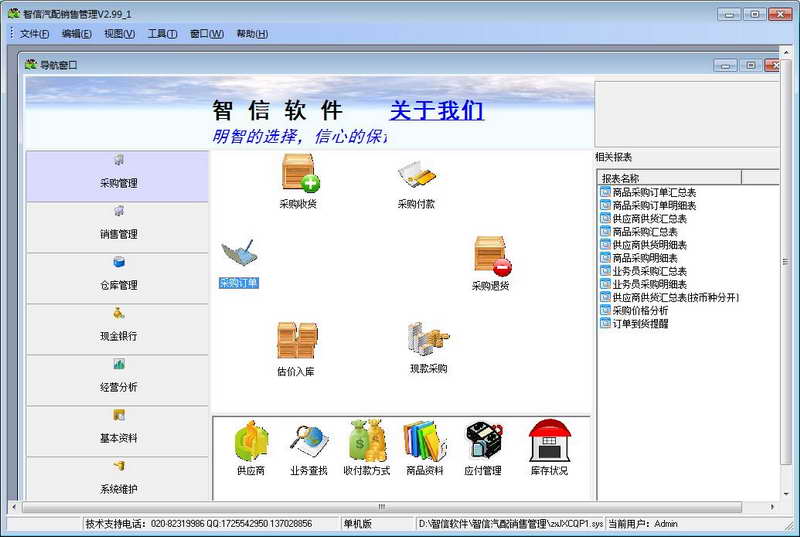800x537 pixels.
Task: Minimize the 导航窗口 inner window
Action: tap(725, 65)
